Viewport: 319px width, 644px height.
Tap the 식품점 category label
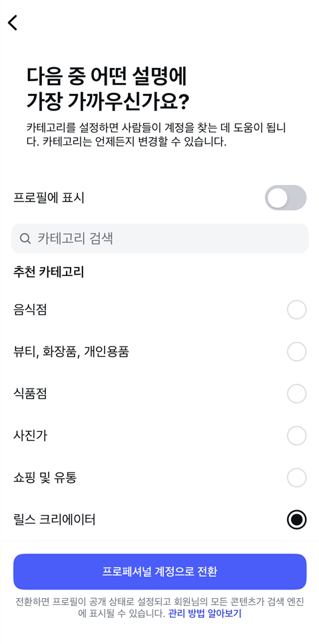tap(30, 394)
